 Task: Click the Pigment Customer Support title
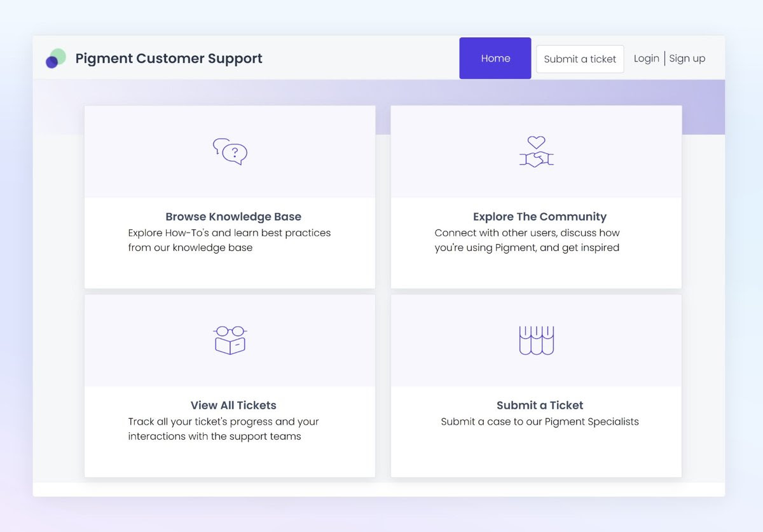[168, 58]
